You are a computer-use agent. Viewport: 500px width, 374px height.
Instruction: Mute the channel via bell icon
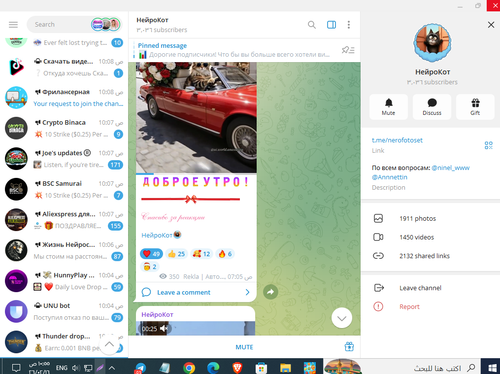coord(389,107)
